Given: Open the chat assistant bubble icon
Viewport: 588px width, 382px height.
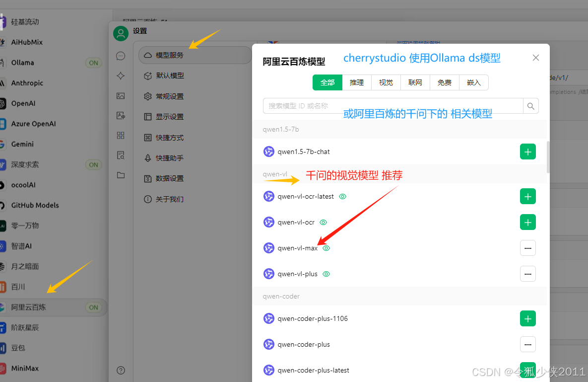Looking at the screenshot, I should pyautogui.click(x=121, y=56).
